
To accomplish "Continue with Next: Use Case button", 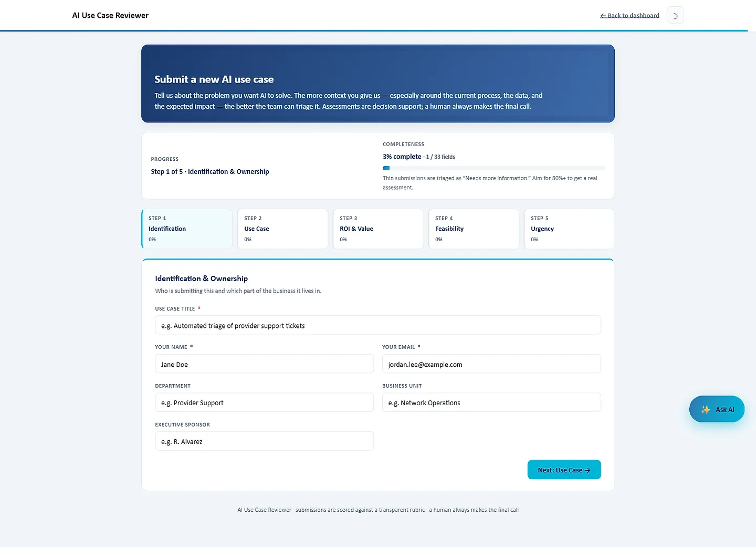I will (564, 470).
